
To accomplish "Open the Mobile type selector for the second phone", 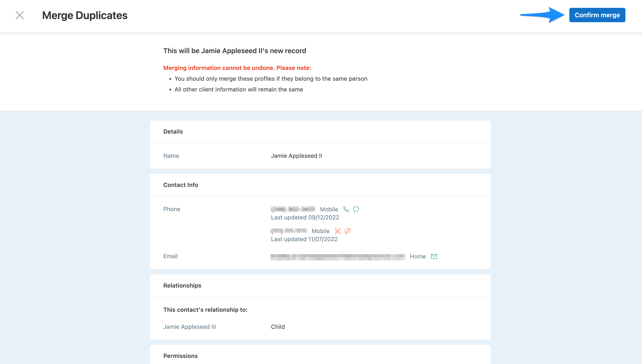I will tap(321, 231).
